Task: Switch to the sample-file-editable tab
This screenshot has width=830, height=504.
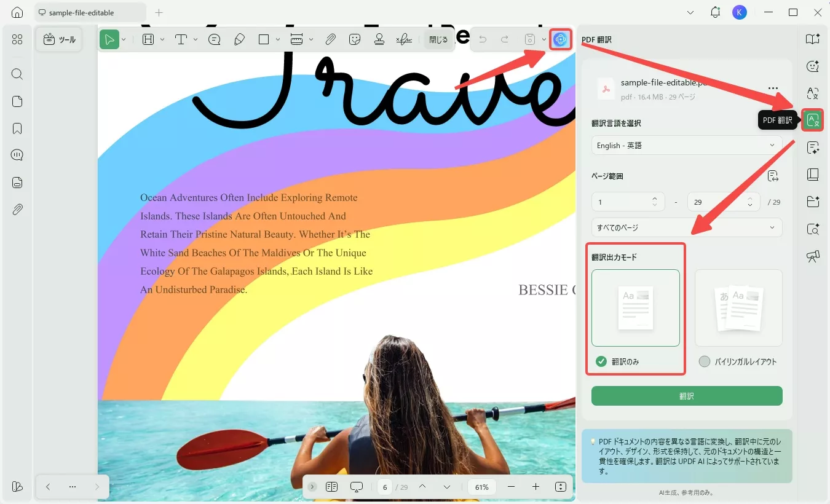Action: coord(90,12)
